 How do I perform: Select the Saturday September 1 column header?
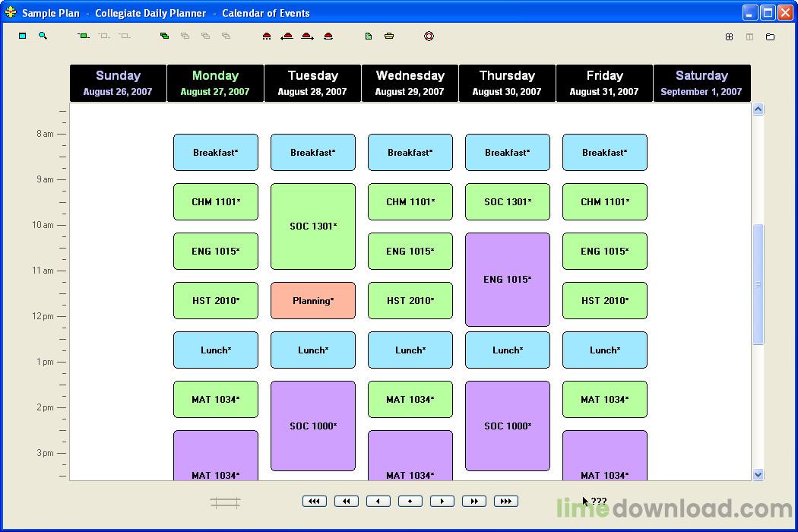coord(701,83)
